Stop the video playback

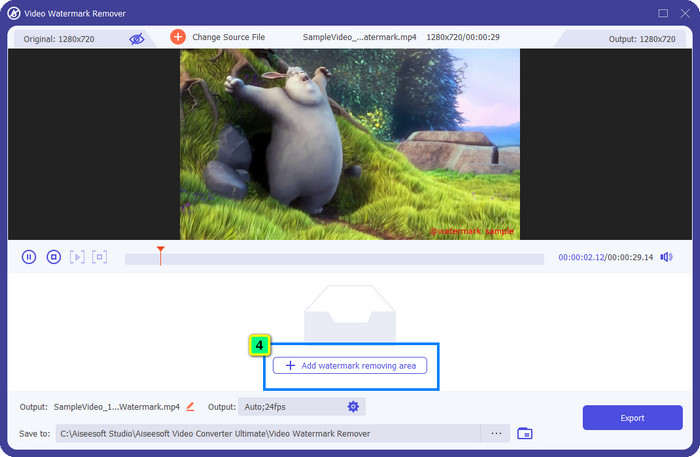tap(53, 257)
